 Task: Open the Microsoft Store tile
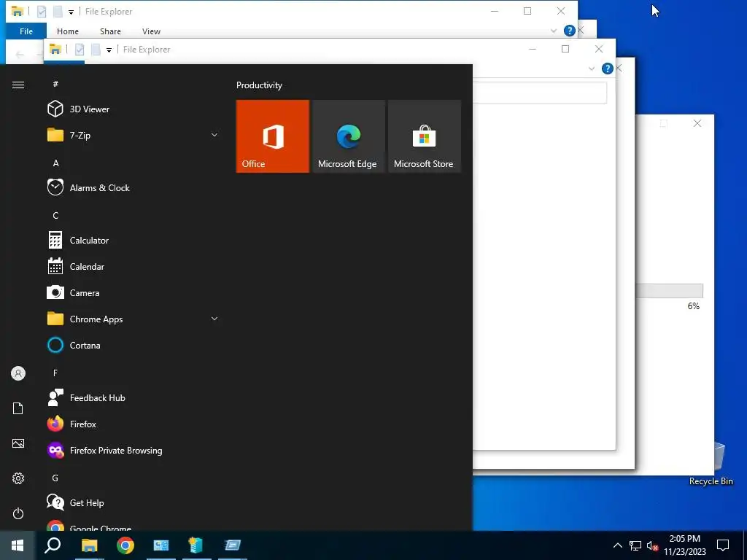tap(425, 136)
